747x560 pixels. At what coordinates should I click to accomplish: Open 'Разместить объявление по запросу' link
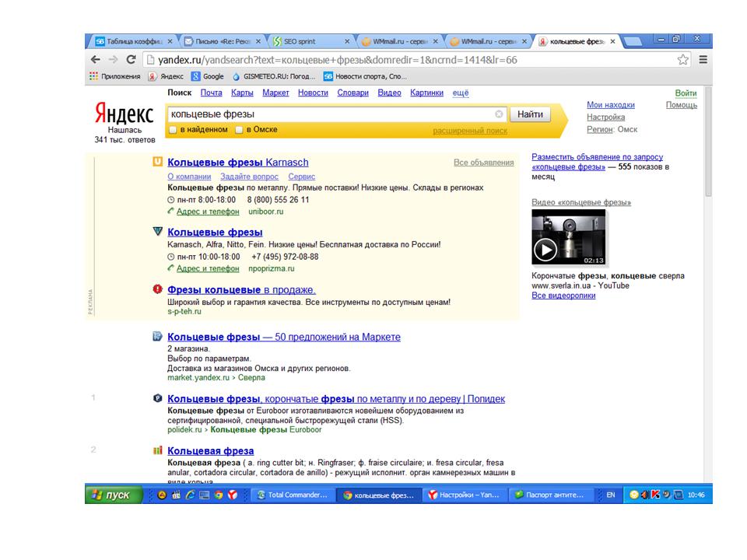(597, 162)
